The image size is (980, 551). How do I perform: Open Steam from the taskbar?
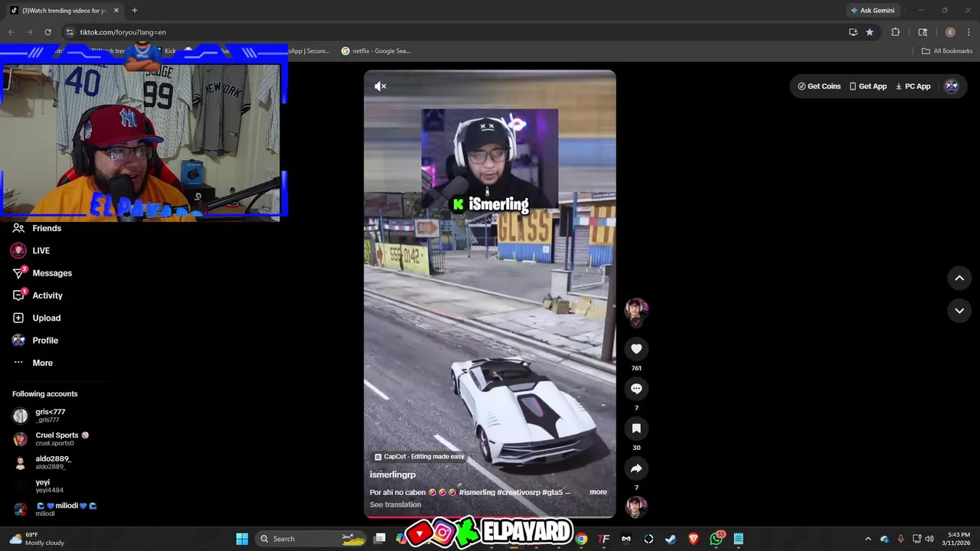671,539
